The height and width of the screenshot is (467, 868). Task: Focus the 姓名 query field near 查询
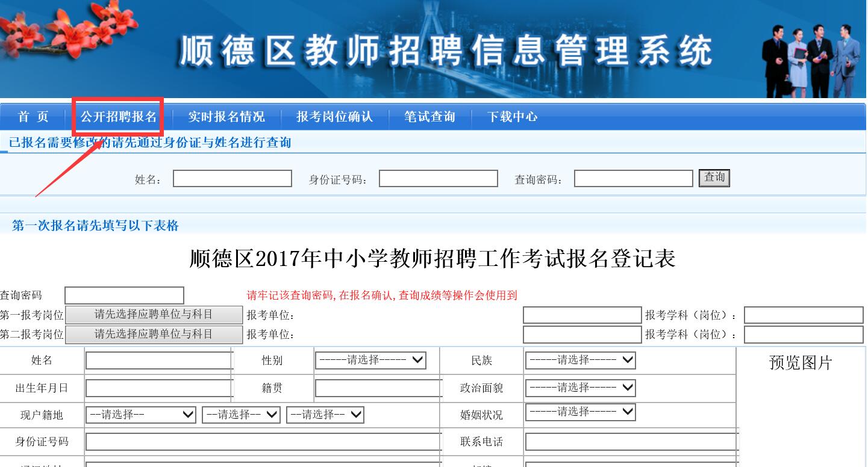click(x=233, y=179)
